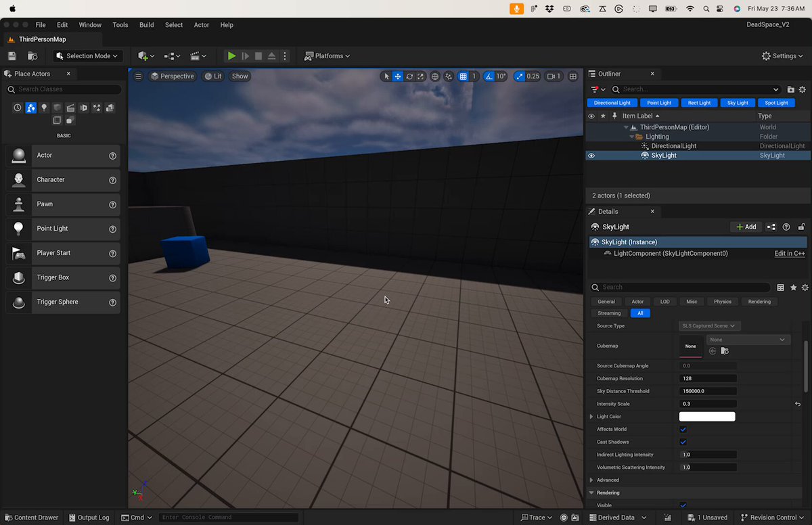The width and height of the screenshot is (812, 525).
Task: Show only favorite properties star icon
Action: [x=793, y=288]
